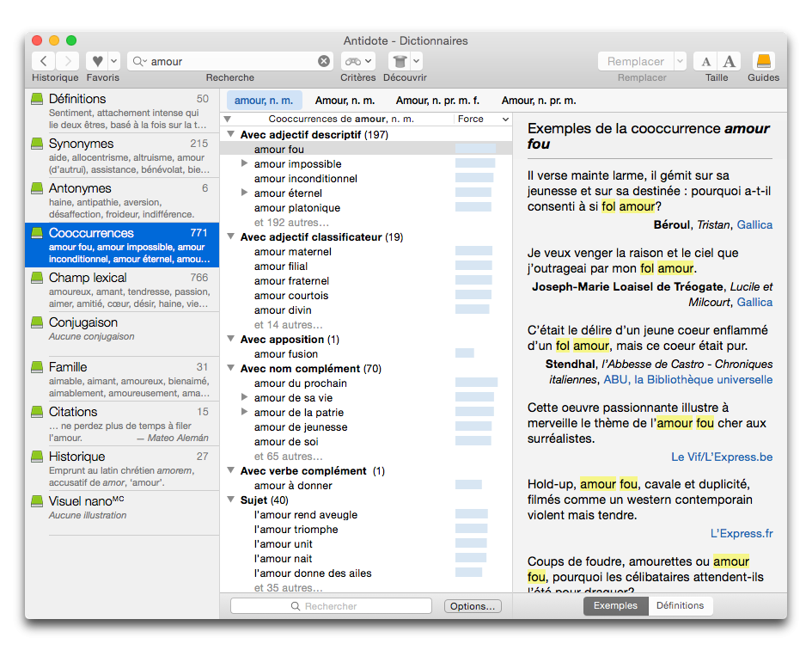Select the Cooccurrences dictionary
Image resolution: width=812 pixels, height=650 pixels.
point(122,245)
